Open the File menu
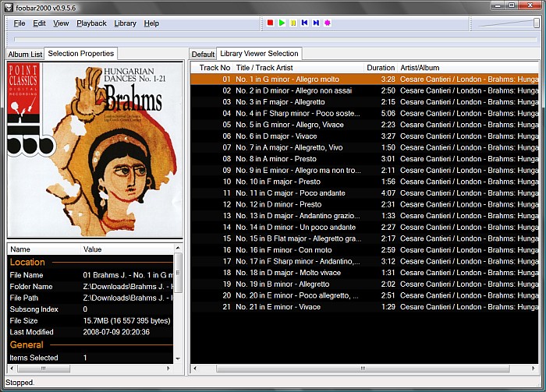 click(19, 23)
